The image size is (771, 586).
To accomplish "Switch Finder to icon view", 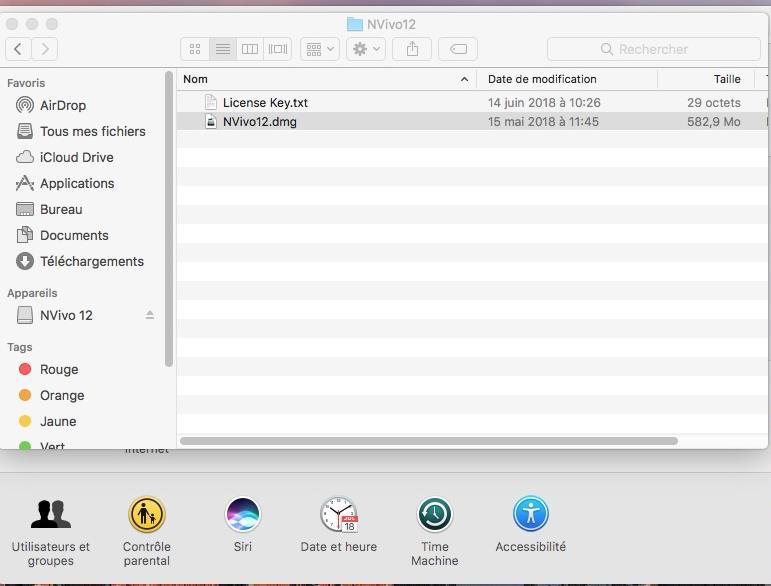I will tap(195, 49).
